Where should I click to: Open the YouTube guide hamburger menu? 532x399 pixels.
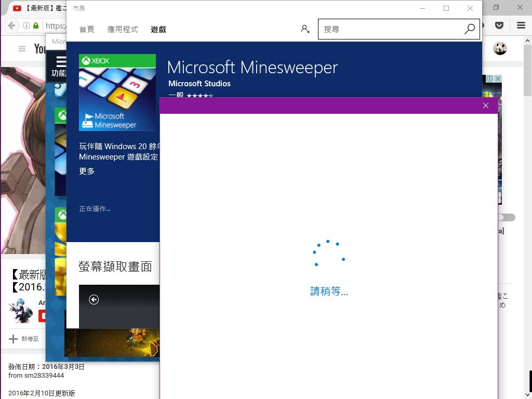pyautogui.click(x=22, y=49)
